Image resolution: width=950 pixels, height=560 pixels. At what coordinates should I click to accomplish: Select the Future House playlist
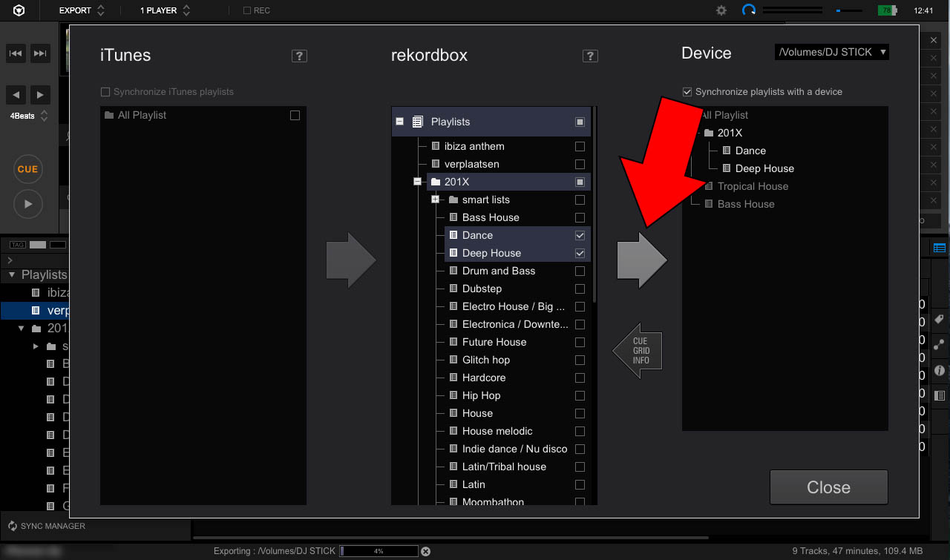point(494,342)
